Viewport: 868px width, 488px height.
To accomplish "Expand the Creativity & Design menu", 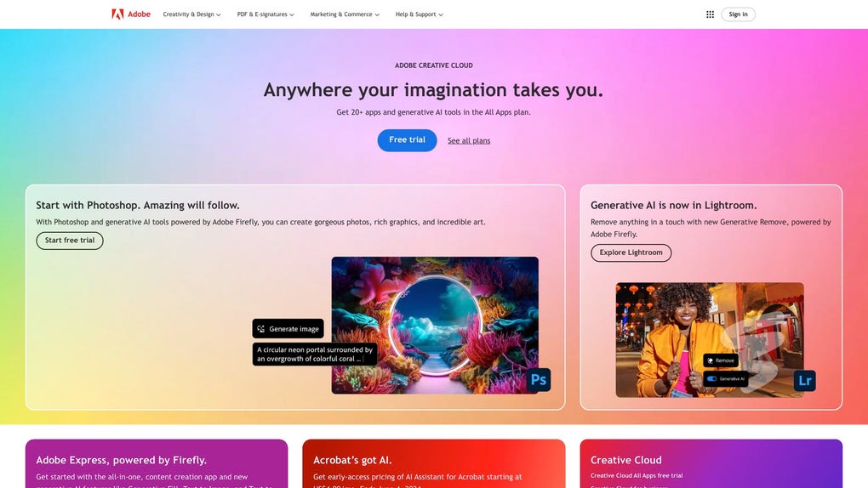I will [x=191, y=14].
